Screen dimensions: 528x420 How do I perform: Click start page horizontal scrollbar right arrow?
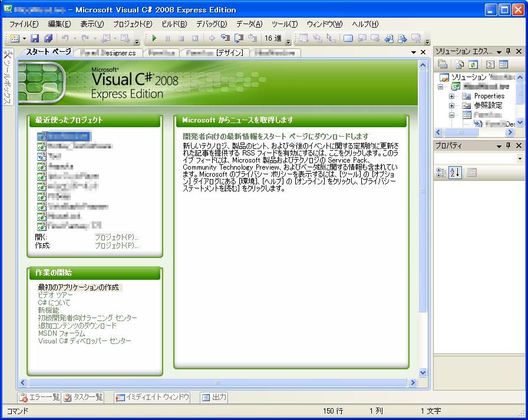click(x=412, y=383)
